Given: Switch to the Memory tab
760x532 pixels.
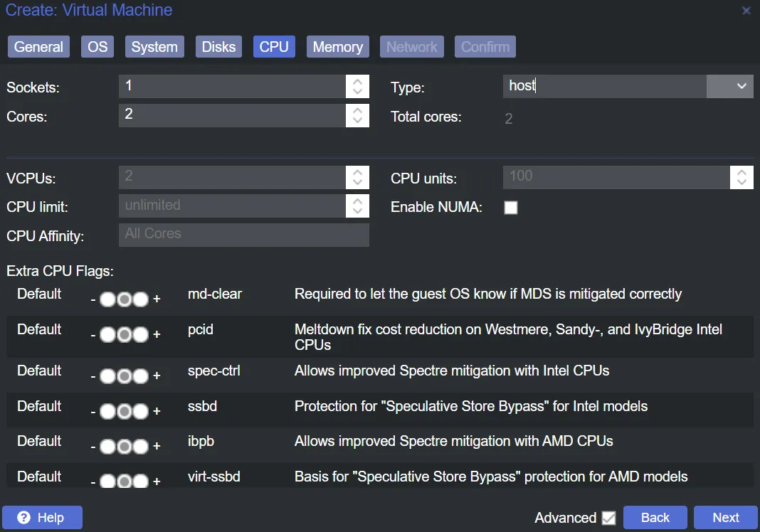Looking at the screenshot, I should (337, 47).
